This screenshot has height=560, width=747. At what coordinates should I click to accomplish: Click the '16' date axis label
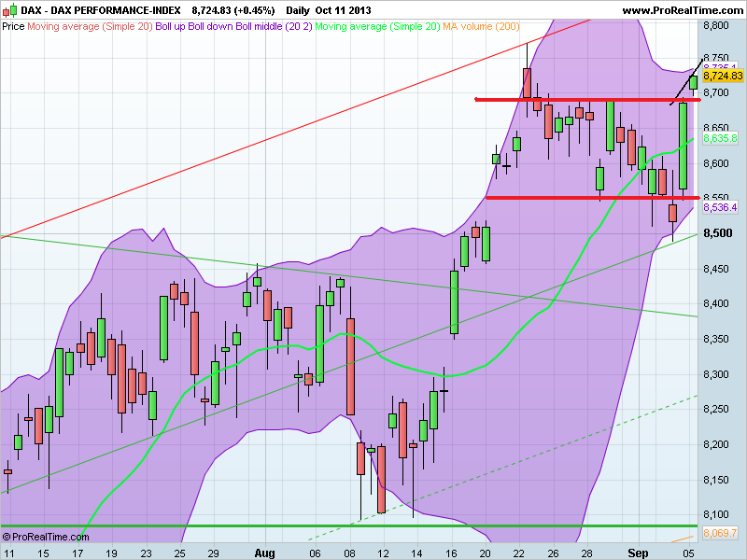click(x=451, y=553)
